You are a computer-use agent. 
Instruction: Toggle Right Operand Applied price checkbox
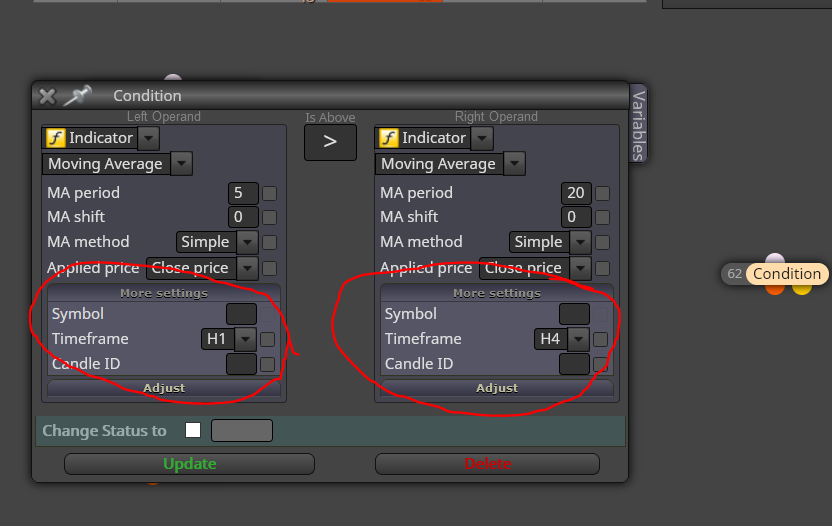[x=603, y=269]
